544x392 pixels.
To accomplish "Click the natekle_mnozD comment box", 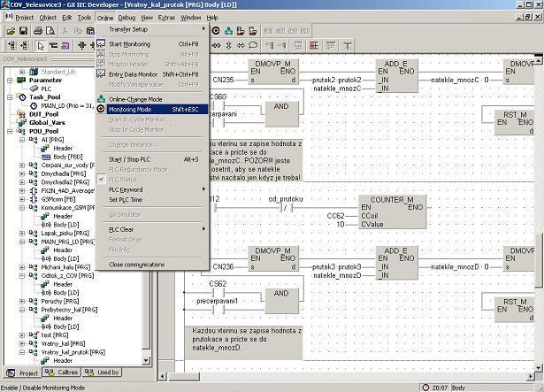I will pos(243,343).
